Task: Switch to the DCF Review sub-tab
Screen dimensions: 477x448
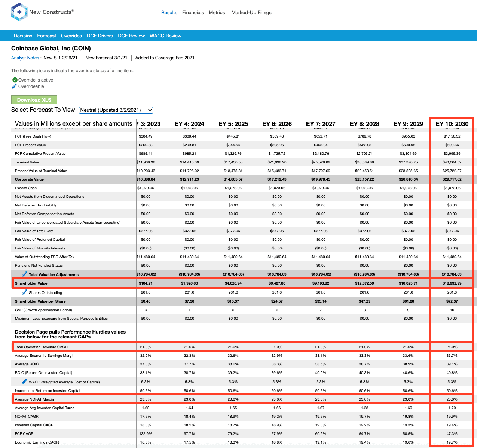Action: click(x=131, y=36)
